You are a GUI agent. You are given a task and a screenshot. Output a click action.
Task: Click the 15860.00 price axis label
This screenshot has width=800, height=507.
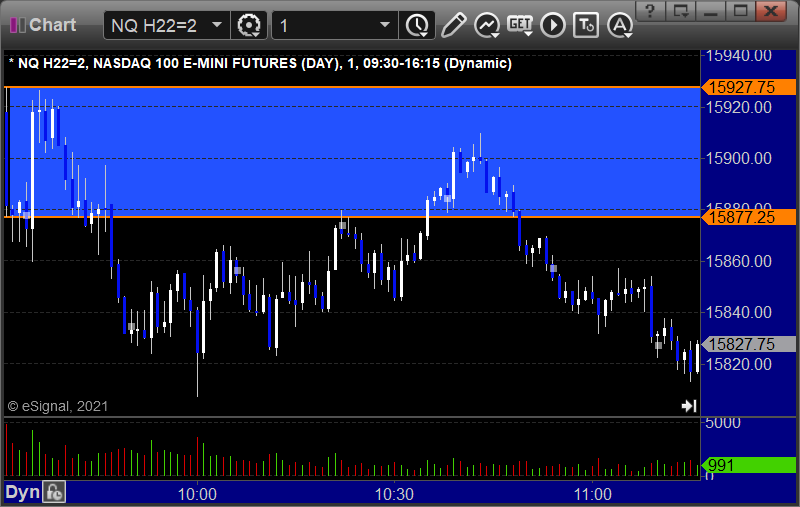coord(738,261)
